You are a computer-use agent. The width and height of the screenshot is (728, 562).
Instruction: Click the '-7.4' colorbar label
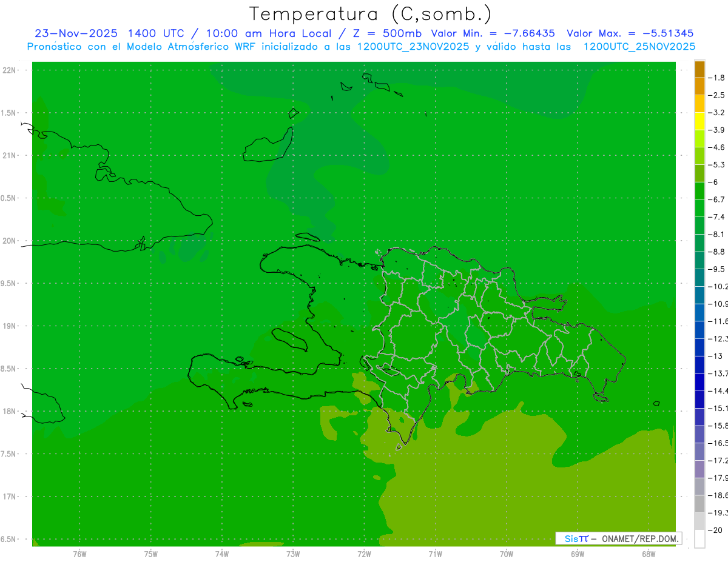click(717, 217)
